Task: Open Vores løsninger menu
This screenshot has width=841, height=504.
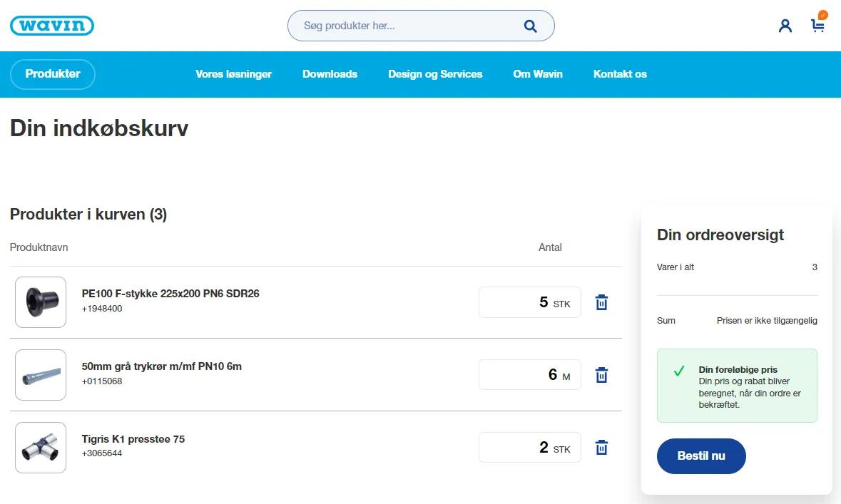Action: 233,74
